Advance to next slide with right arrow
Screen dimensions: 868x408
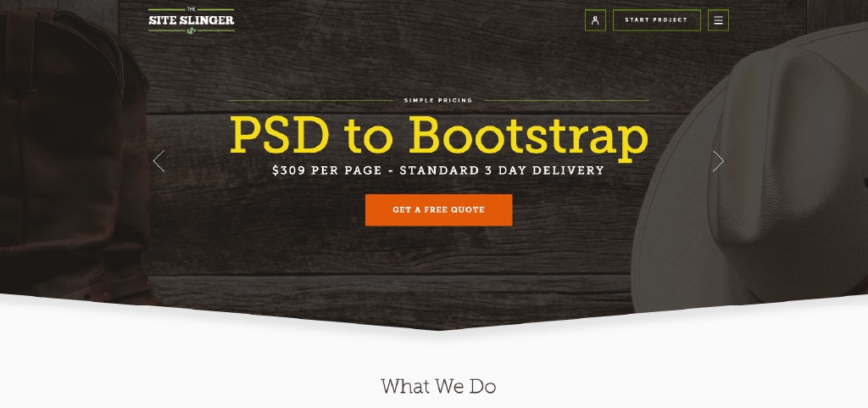pos(718,161)
